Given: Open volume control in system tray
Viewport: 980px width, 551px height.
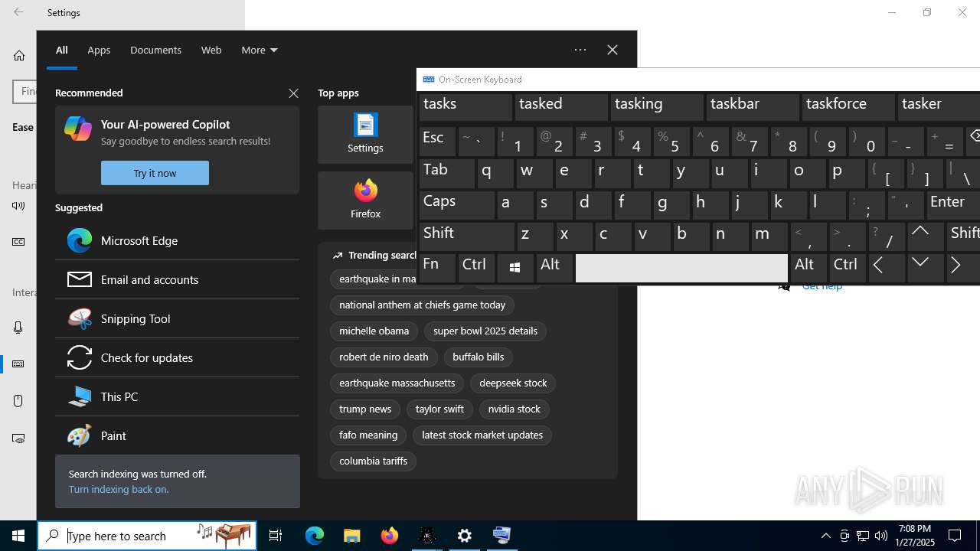Looking at the screenshot, I should coord(881,536).
